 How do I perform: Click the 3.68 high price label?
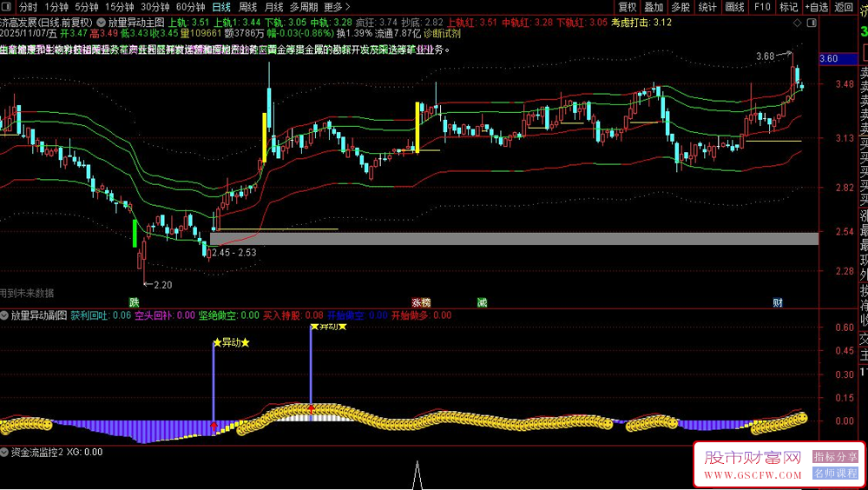[765, 56]
